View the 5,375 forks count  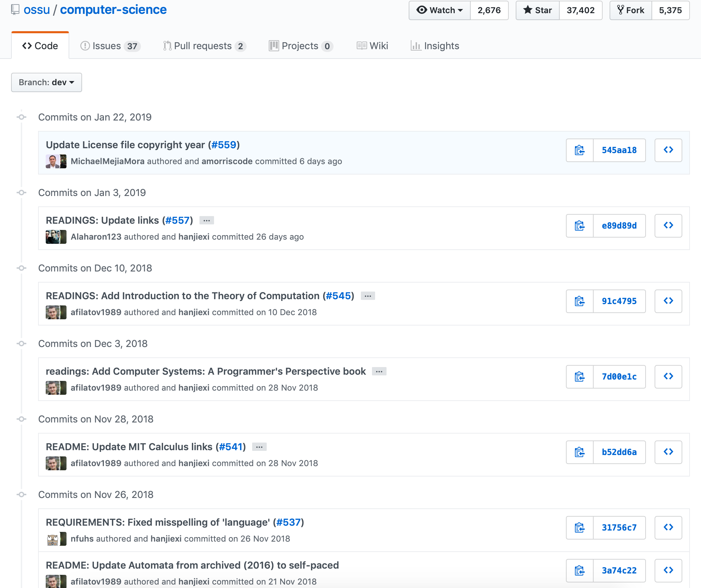(671, 10)
